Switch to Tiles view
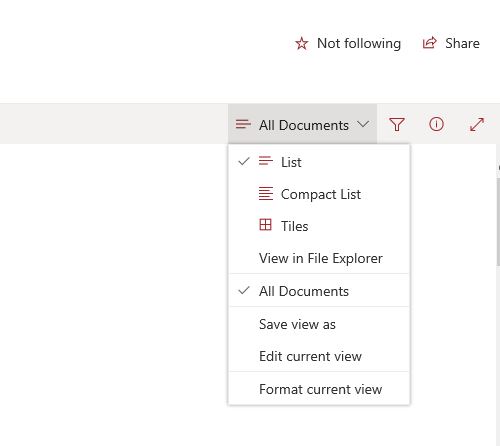This screenshot has height=446, width=500. pos(319,226)
